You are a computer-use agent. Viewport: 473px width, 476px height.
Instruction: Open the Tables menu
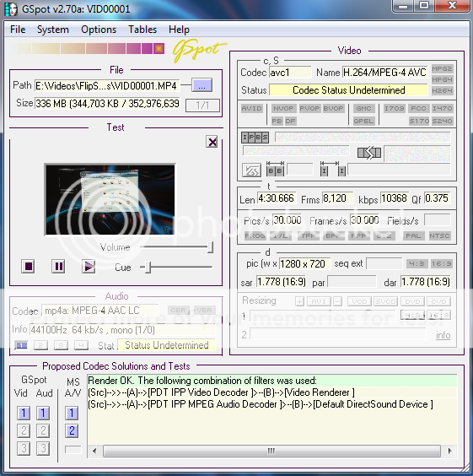click(x=142, y=30)
